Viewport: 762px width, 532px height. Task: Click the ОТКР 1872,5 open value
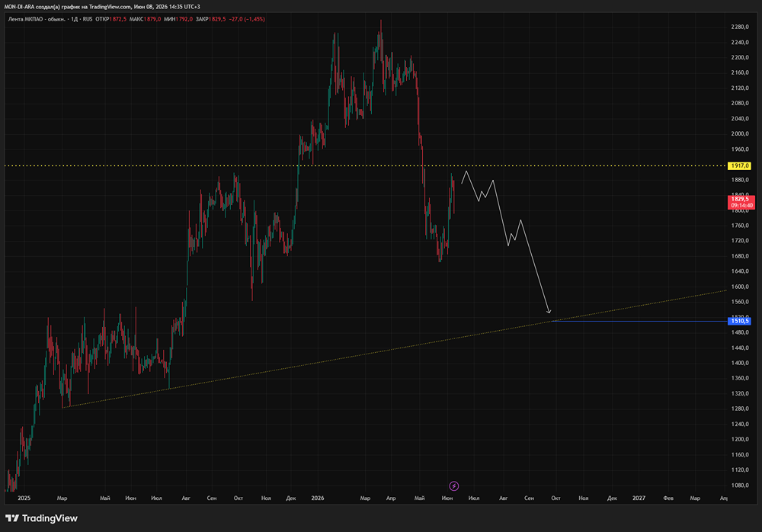(110, 19)
